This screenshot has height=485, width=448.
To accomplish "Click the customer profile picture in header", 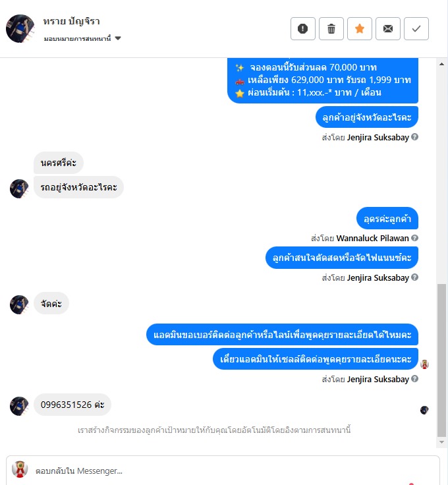I will (x=20, y=28).
